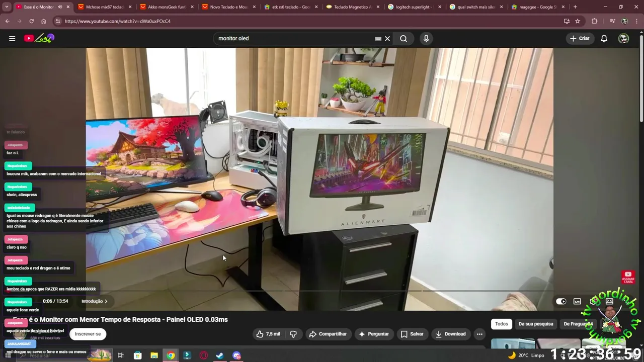Clear the search text with the X
The image size is (644, 362).
coord(387,38)
